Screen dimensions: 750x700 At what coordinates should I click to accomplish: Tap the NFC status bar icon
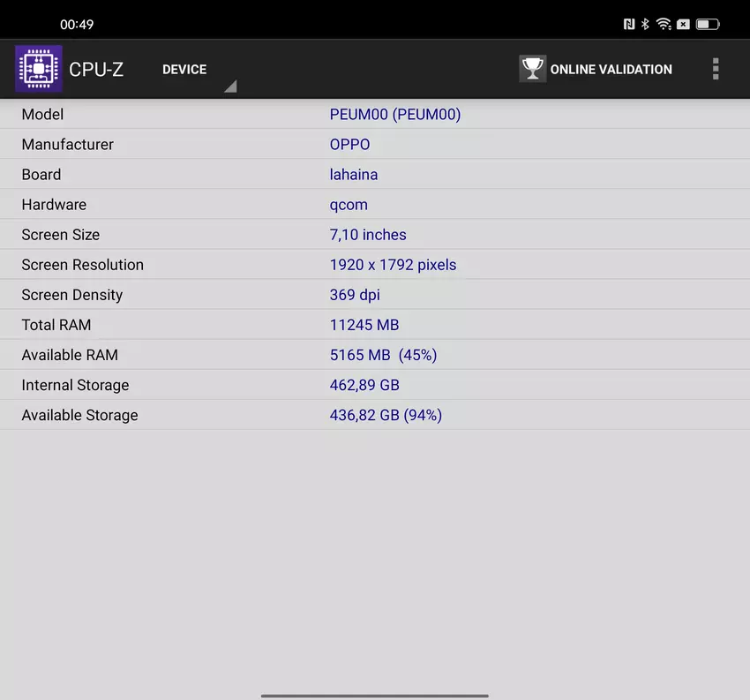(x=629, y=25)
